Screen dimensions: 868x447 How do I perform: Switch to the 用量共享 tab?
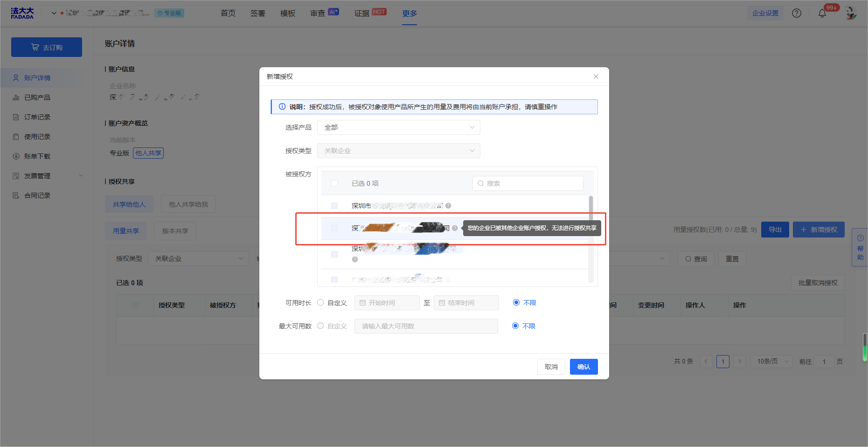126,231
